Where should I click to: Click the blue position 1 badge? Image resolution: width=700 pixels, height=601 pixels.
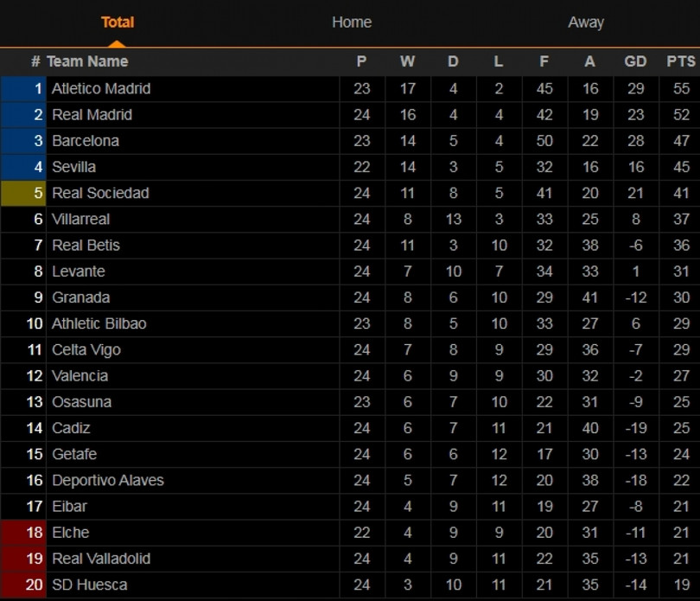point(24,88)
